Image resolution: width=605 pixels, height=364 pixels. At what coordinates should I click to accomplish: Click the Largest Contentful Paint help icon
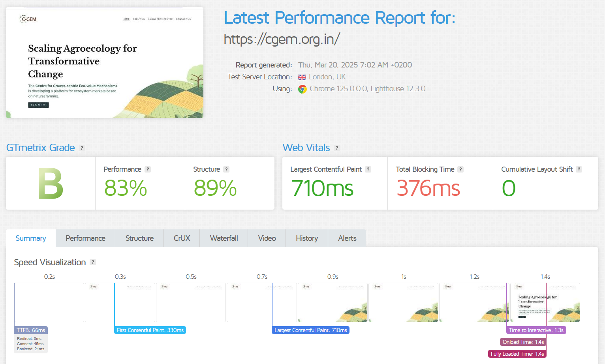click(x=368, y=169)
